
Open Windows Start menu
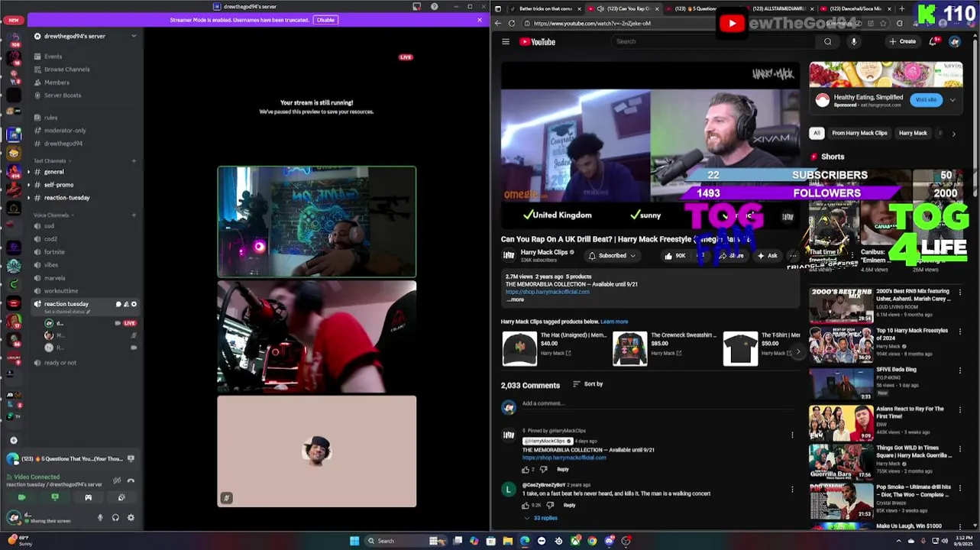point(354,541)
